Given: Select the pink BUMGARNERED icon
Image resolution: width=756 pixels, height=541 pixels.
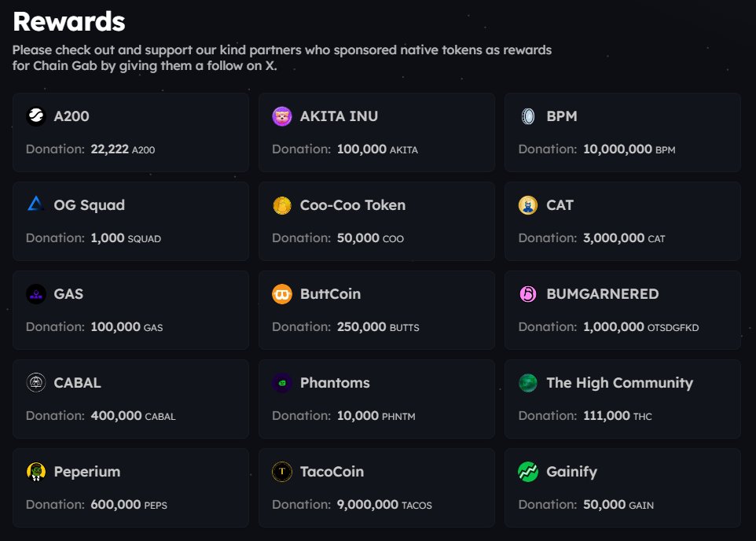Looking at the screenshot, I should (x=528, y=294).
